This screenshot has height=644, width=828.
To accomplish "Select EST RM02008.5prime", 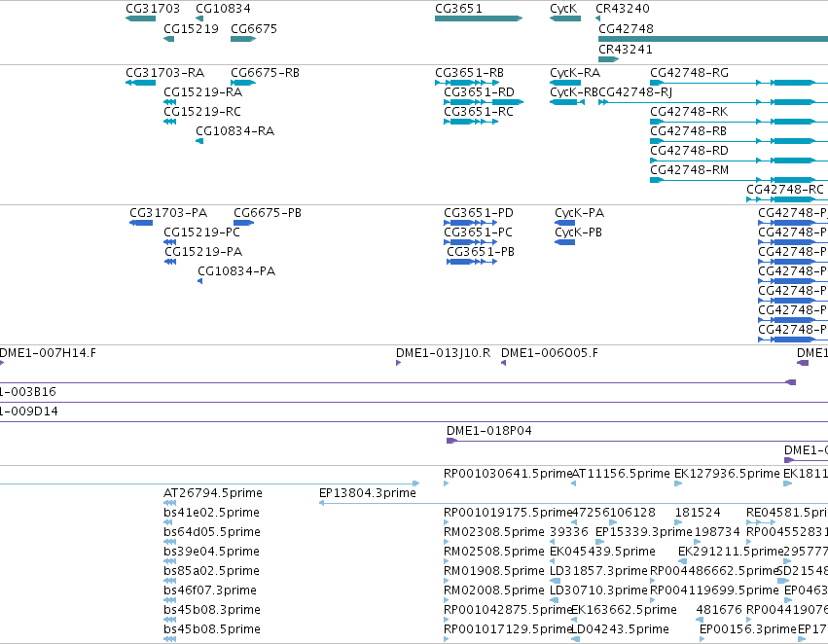I will pyautogui.click(x=493, y=590).
